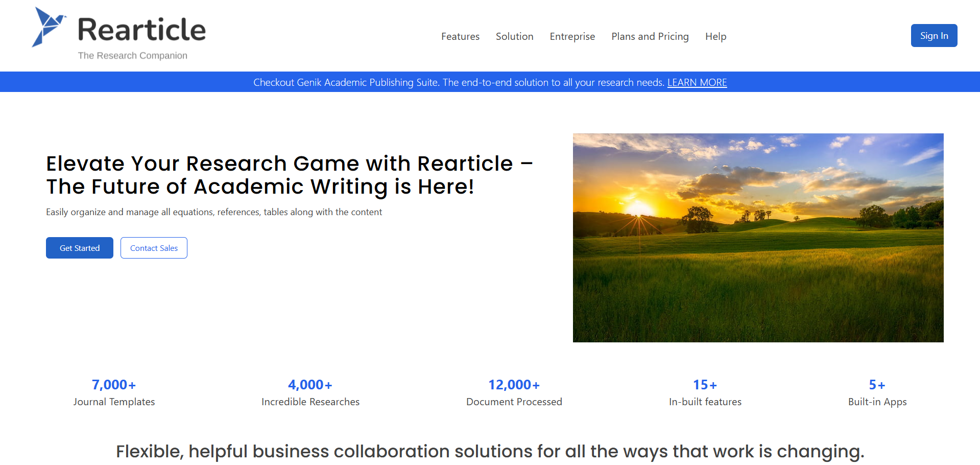Click the Genik Academic Publishing Suite banner text
Image resolution: width=980 pixels, height=465 pixels.
459,82
